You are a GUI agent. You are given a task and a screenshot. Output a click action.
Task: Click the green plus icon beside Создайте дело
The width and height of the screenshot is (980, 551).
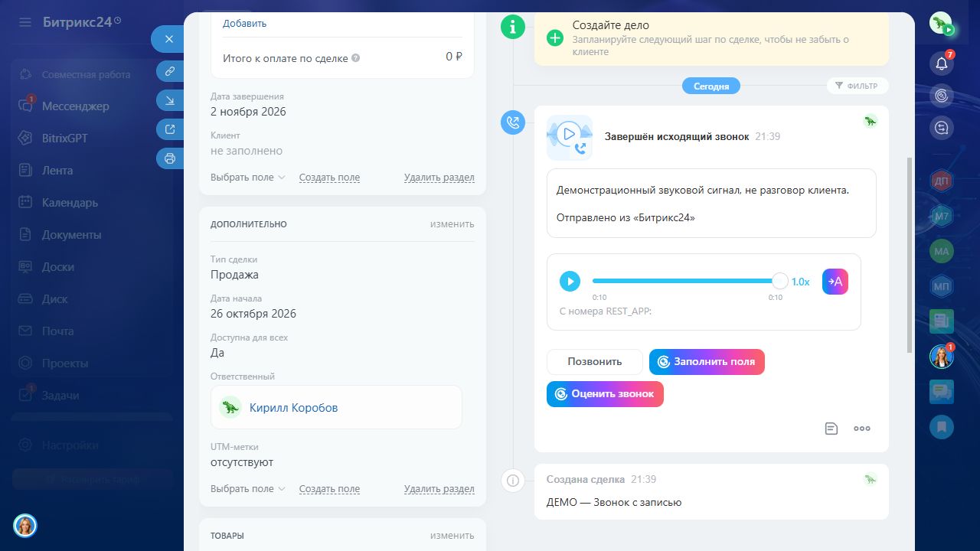click(555, 37)
